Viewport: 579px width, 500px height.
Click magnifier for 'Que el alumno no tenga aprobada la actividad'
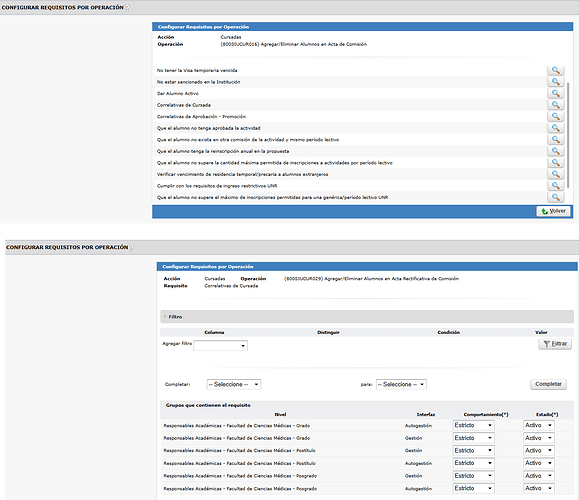coord(555,128)
